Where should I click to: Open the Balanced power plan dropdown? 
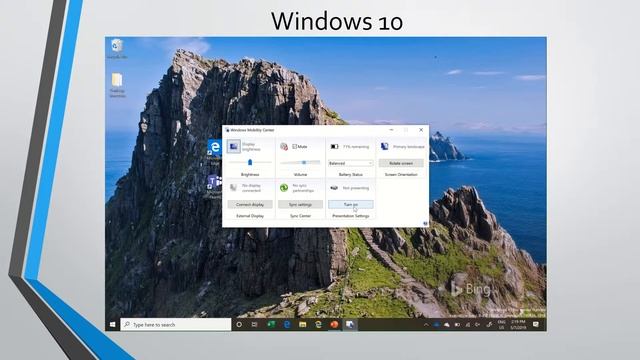351,163
